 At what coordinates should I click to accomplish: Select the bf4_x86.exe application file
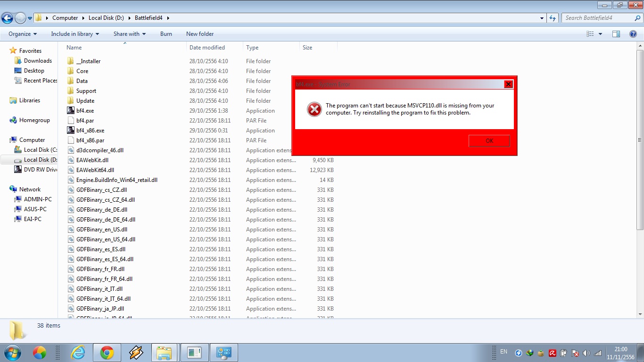[x=90, y=131]
